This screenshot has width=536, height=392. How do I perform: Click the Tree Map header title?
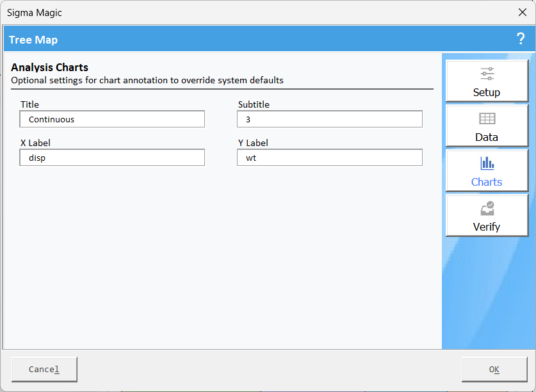tap(33, 40)
